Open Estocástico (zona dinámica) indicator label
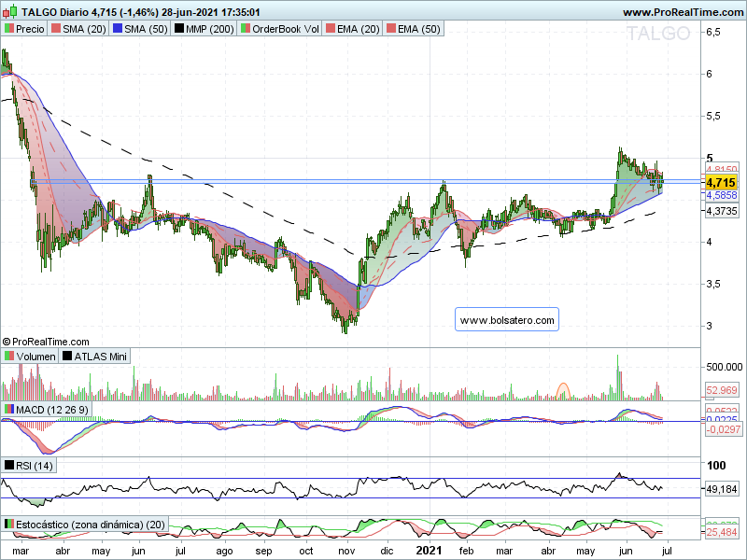747x560 pixels. click(x=91, y=525)
